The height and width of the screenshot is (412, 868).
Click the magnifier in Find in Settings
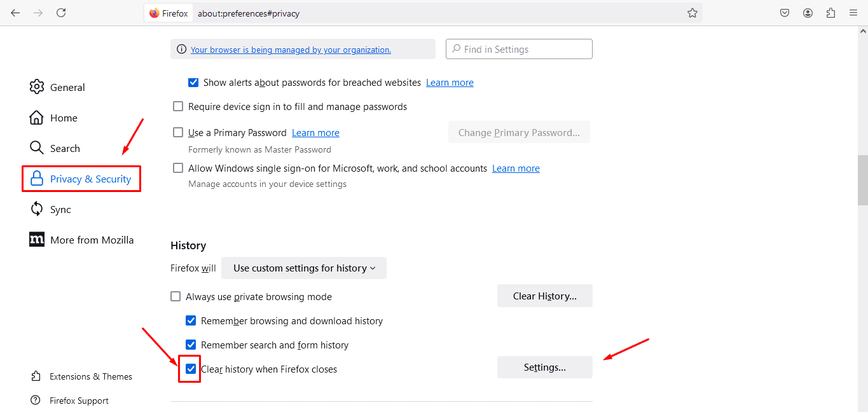[x=457, y=50]
